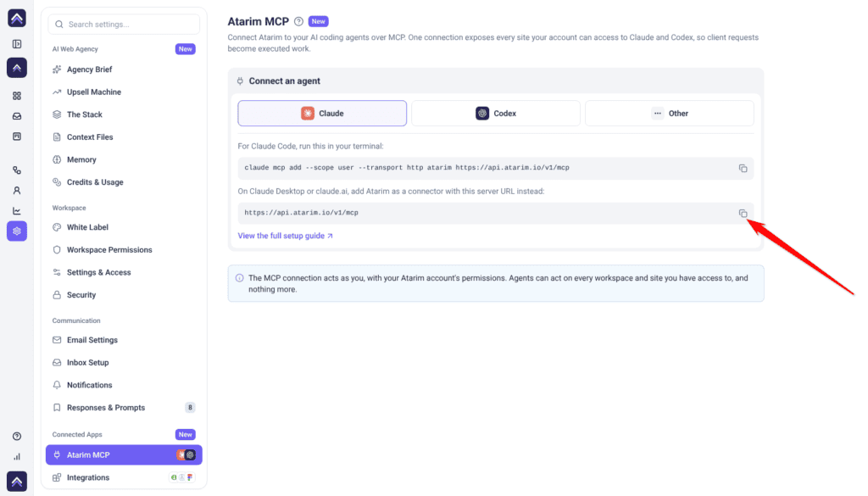Click the info icon in the MCP notice

239,278
